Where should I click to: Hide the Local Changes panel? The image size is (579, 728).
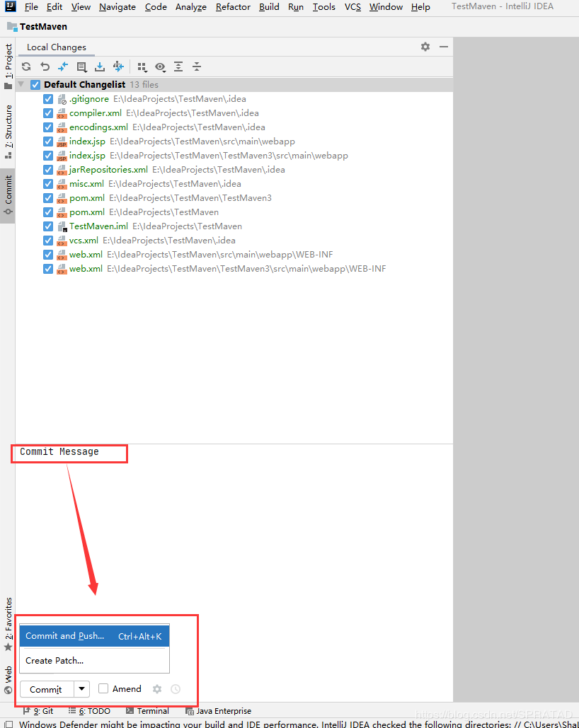click(x=444, y=47)
